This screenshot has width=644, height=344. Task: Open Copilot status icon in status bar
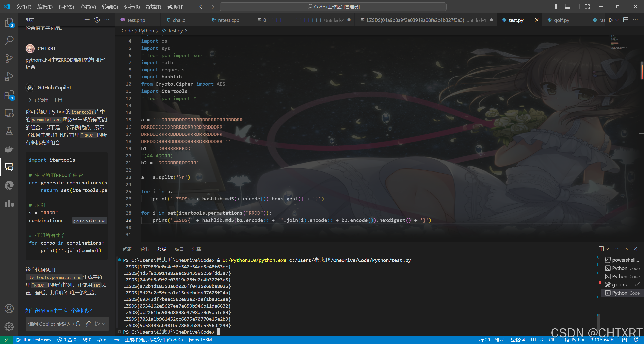point(625,340)
